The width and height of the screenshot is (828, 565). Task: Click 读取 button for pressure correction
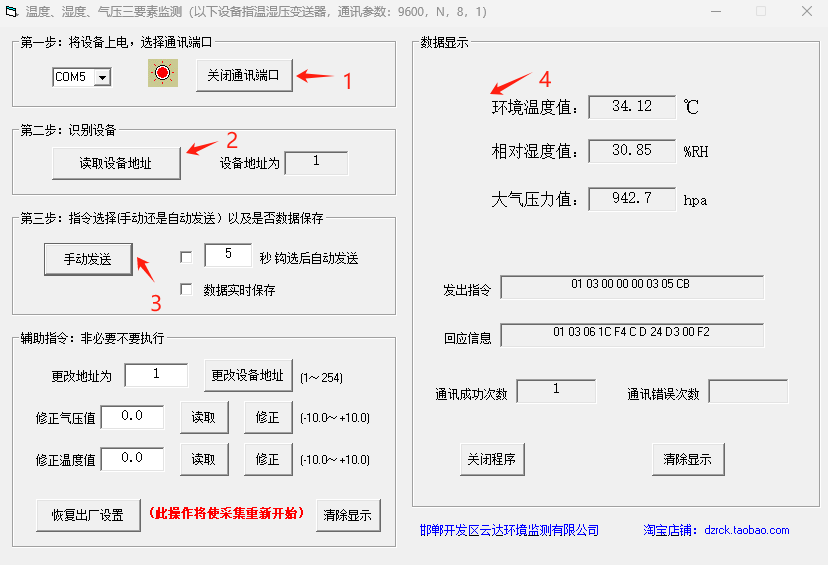tap(204, 417)
